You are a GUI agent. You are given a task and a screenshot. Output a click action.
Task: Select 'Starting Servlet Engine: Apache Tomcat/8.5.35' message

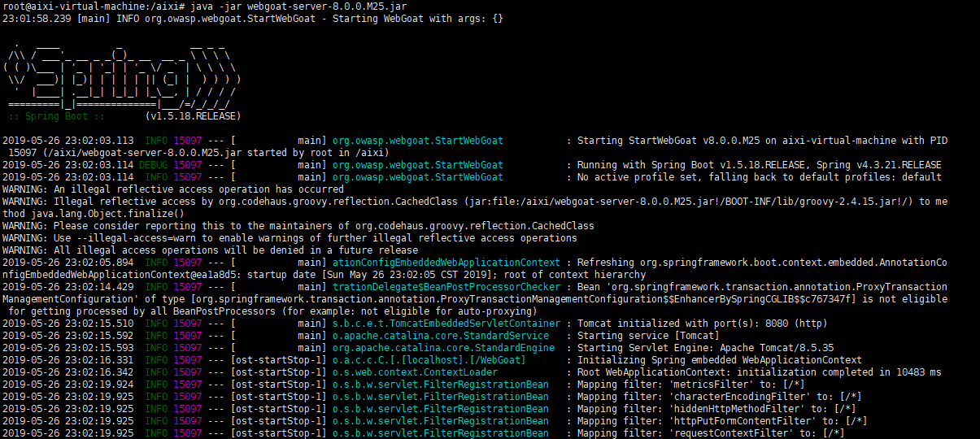tap(706, 348)
